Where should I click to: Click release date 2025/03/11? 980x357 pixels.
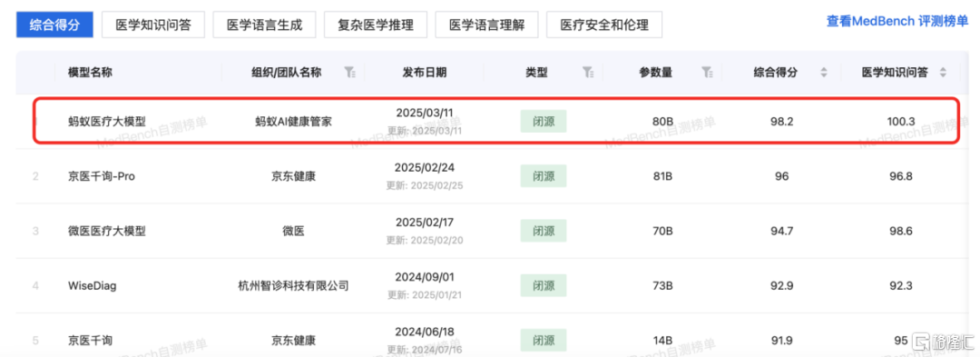425,114
